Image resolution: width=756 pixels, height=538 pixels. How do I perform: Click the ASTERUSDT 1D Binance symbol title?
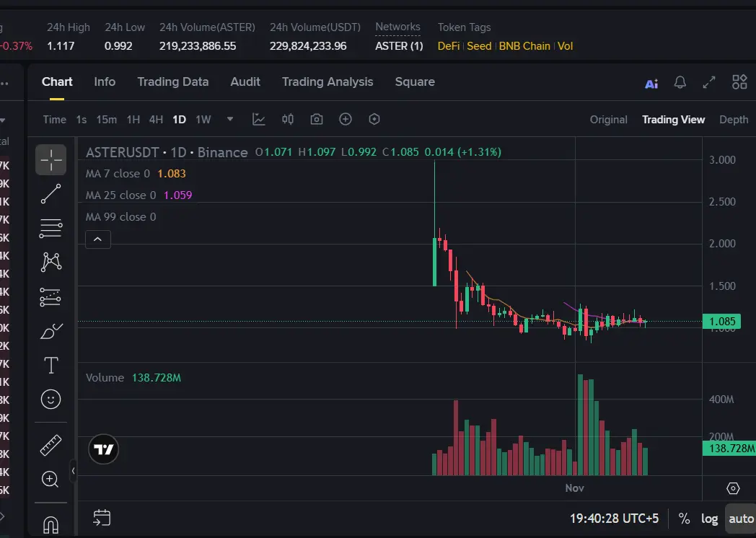[167, 152]
